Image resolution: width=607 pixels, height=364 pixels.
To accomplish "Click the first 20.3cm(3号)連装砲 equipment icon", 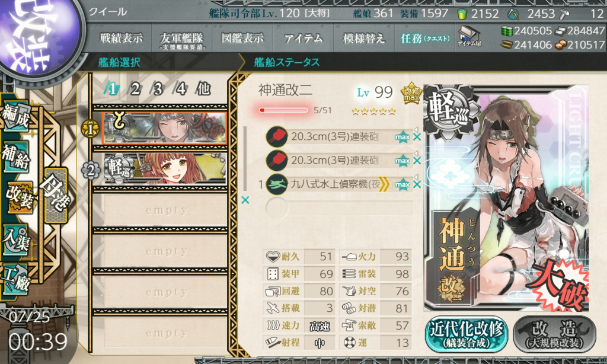I will coord(277,137).
